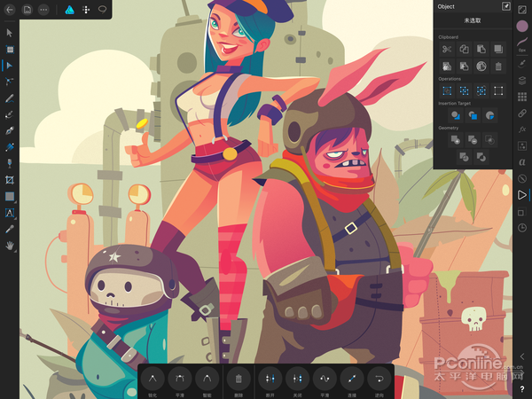Select the Vector Brush tool
This screenshot has width=532, height=399.
[x=10, y=114]
